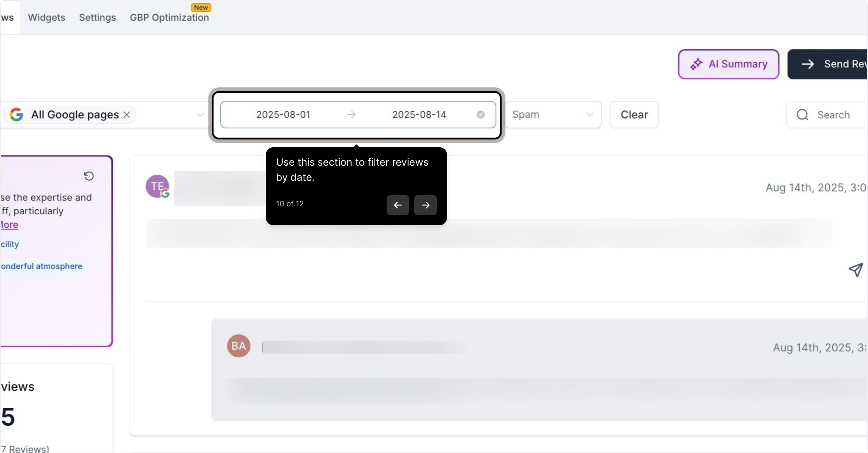This screenshot has height=453, width=868.
Task: Click the wonderful atmosphere tag
Action: 41,266
